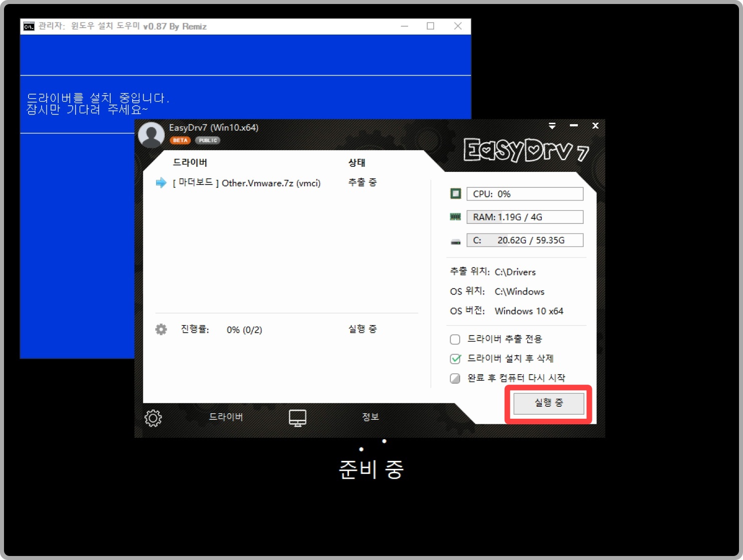The width and height of the screenshot is (743, 560).
Task: Uncheck 드라이버 설치 후 삭제
Action: (x=455, y=359)
